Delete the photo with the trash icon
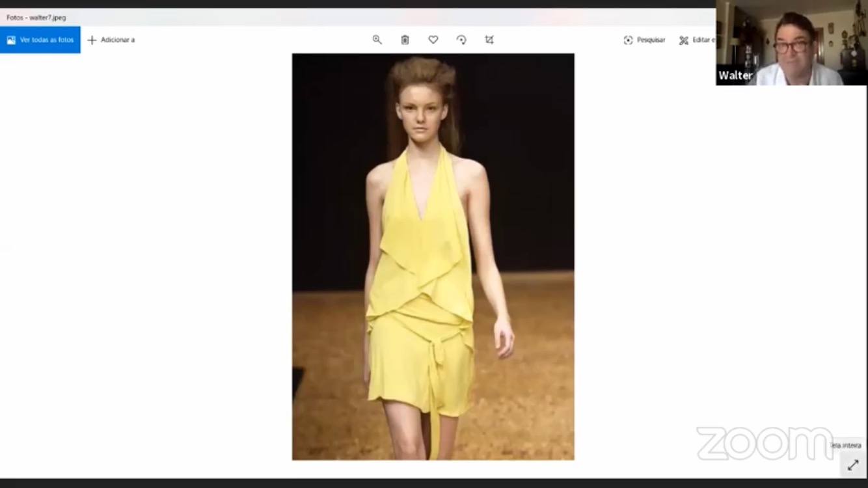868x488 pixels. [405, 40]
